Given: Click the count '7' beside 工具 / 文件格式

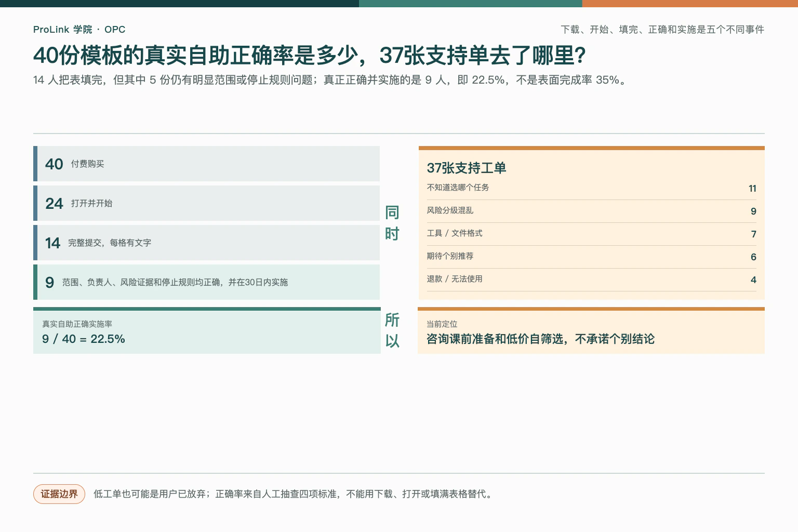Looking at the screenshot, I should [753, 234].
